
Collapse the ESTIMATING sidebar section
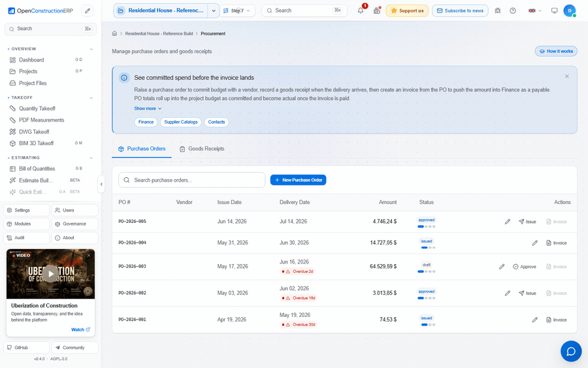[x=91, y=158]
